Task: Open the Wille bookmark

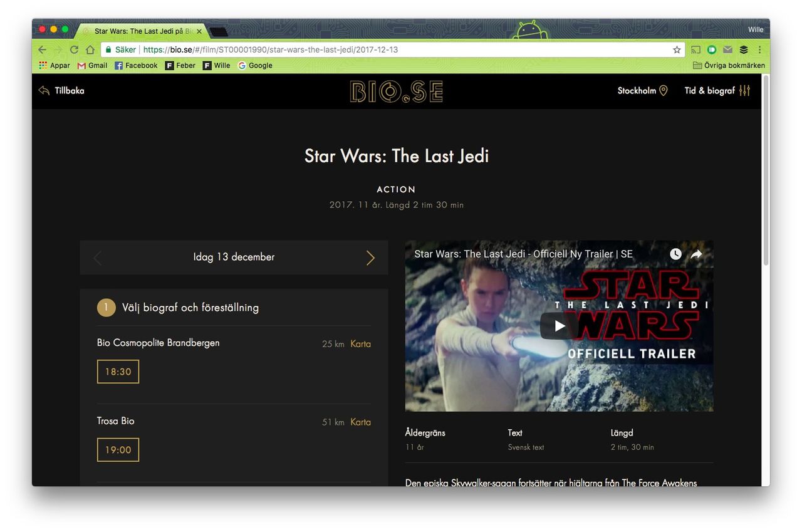Action: [x=217, y=65]
